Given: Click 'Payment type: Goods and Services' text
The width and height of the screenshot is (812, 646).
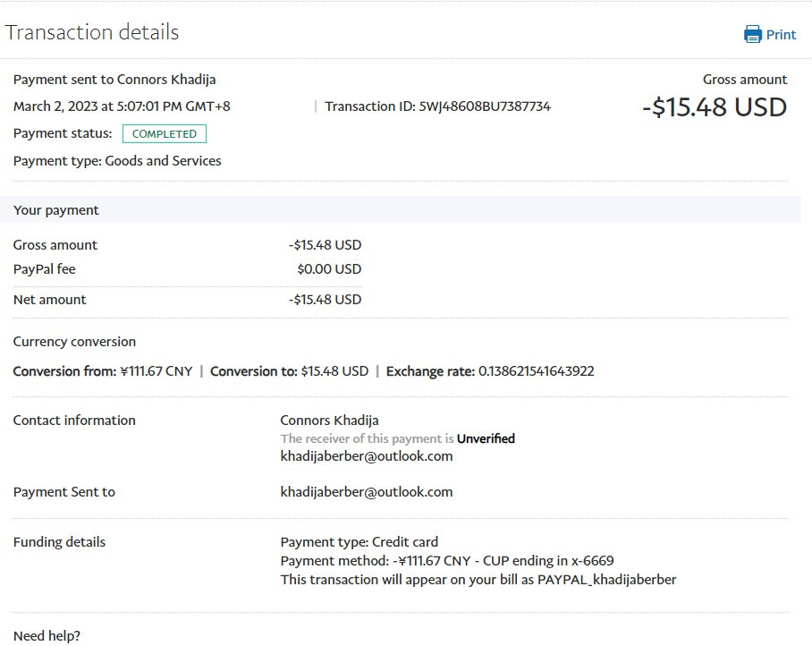Looking at the screenshot, I should 117,160.
